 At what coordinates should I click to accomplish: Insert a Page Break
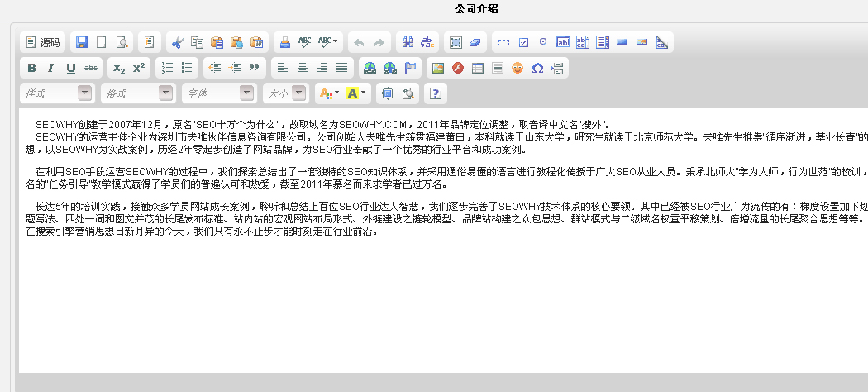(x=557, y=68)
